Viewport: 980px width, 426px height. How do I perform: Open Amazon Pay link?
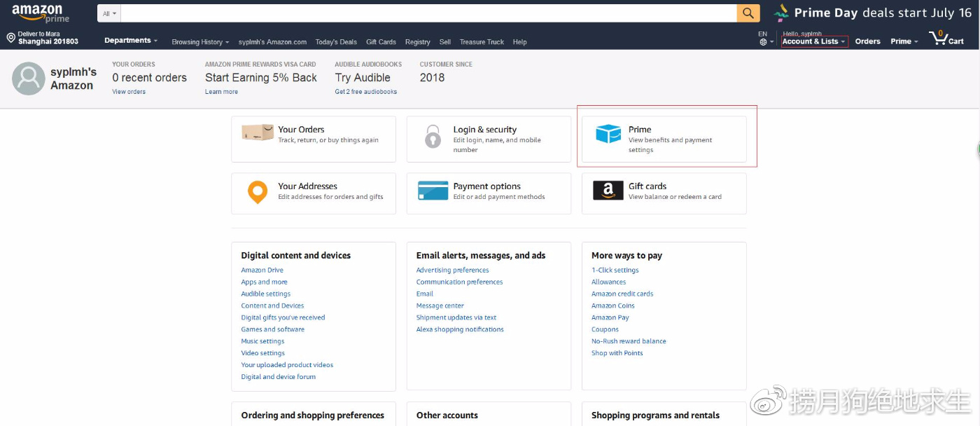point(610,317)
